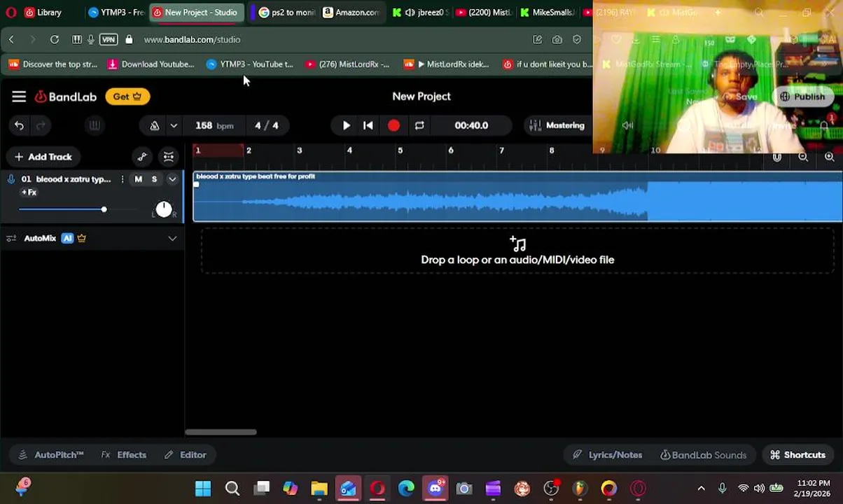Switch to the ps2 to monitor Google tab
The width and height of the screenshot is (843, 504).
pos(286,13)
